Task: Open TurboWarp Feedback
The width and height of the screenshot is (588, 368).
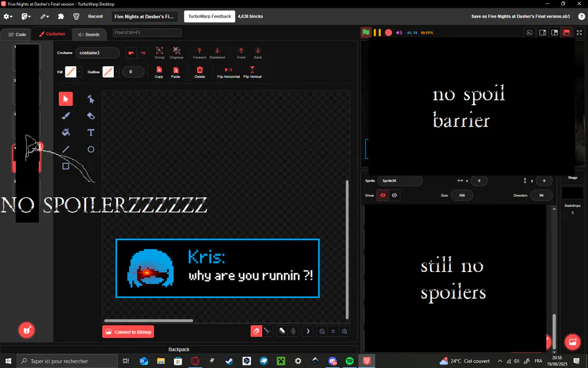Action: pos(210,16)
